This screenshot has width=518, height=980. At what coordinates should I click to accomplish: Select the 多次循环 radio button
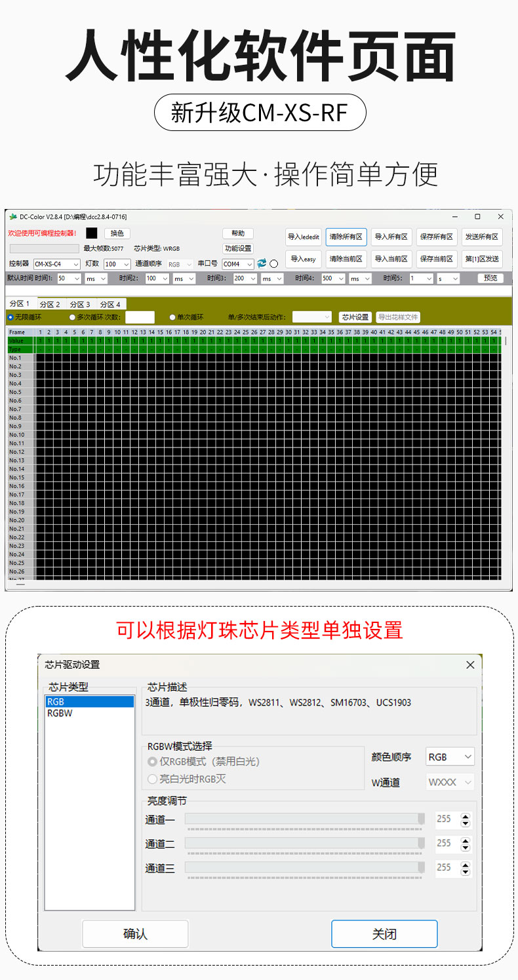[72, 317]
